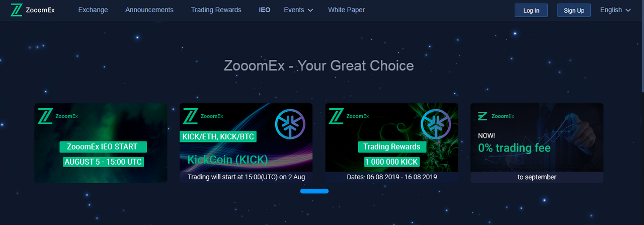
Task: Click the Z logo on KickCoin banner
Action: (x=190, y=116)
